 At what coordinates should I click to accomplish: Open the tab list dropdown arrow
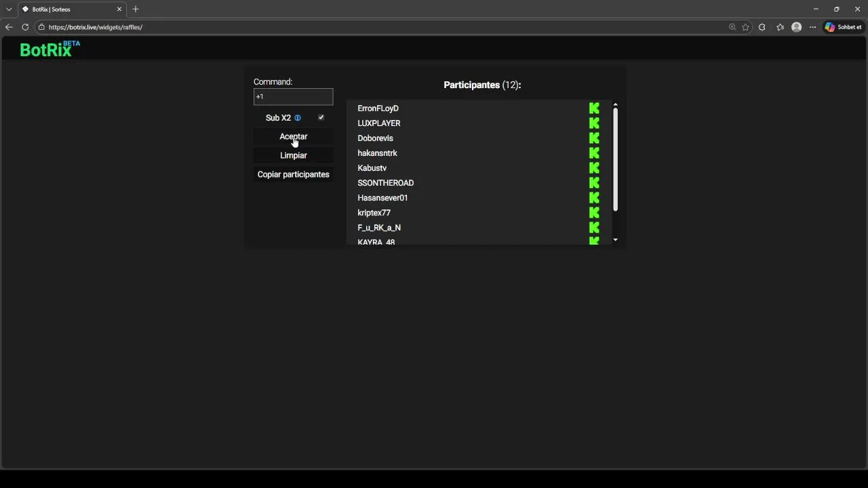point(9,9)
